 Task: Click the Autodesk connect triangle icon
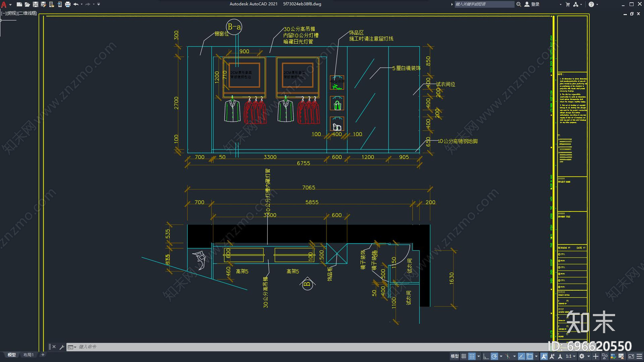click(x=576, y=4)
